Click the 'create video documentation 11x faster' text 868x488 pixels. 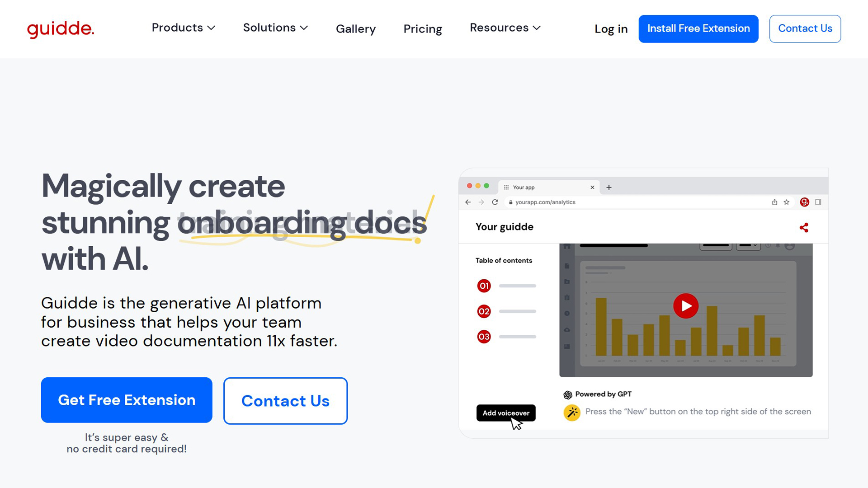click(189, 341)
